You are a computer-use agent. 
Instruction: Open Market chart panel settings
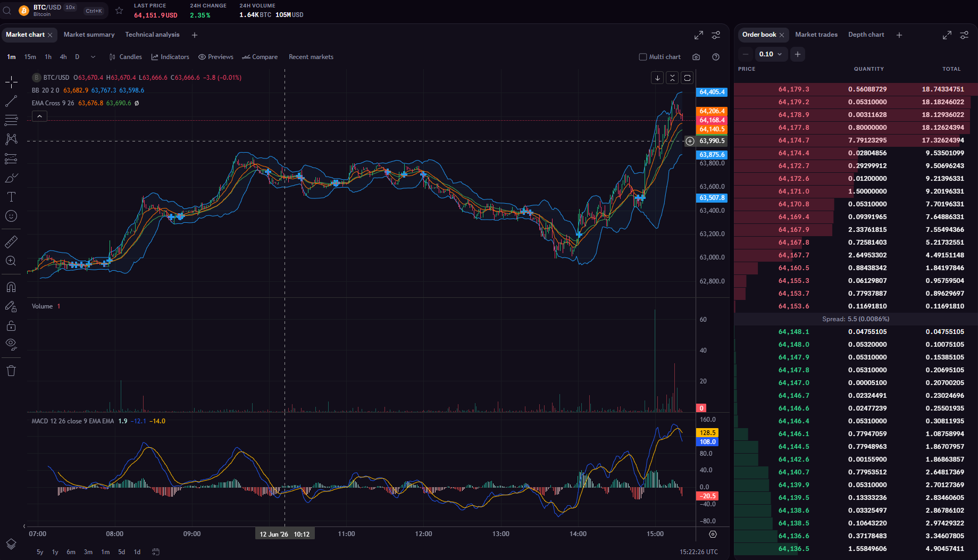[716, 35]
